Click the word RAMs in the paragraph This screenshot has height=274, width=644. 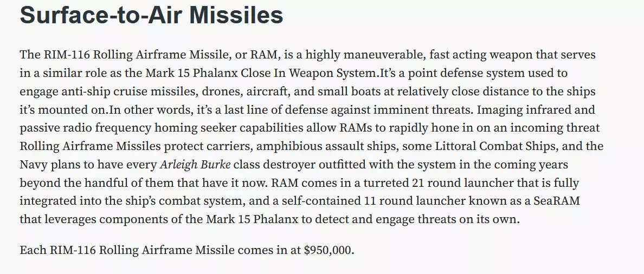pos(355,128)
